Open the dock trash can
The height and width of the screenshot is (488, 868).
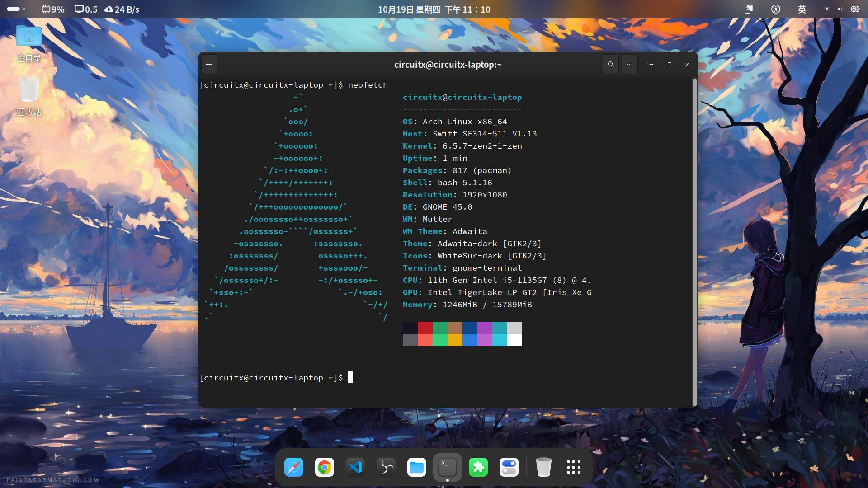coord(543,467)
